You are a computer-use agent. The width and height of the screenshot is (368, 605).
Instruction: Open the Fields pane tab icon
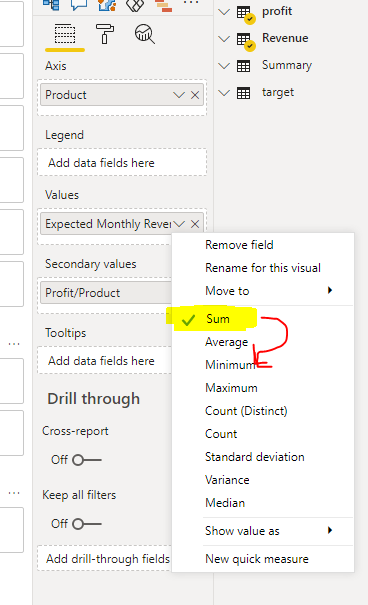65,34
